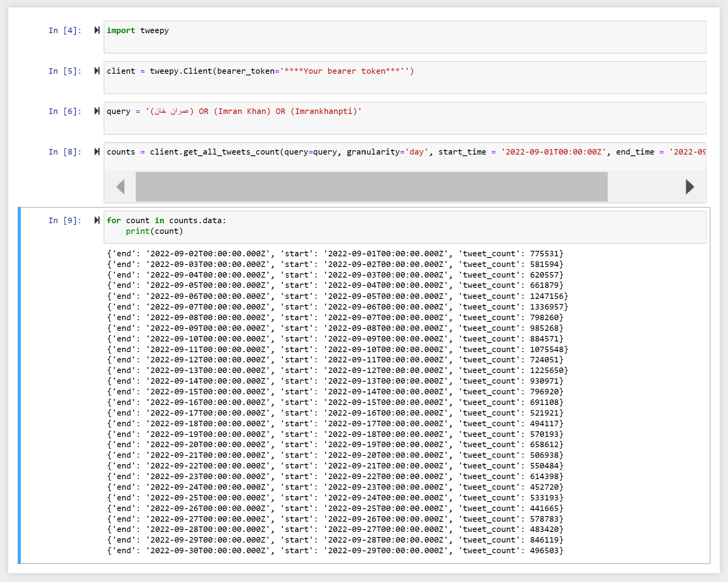This screenshot has width=728, height=582.
Task: Click the '2022-09-01T00:00:00Z' start_time string
Action: pos(554,152)
